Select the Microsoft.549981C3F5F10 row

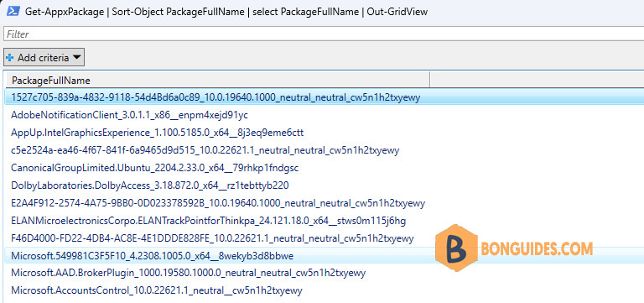pos(324,256)
